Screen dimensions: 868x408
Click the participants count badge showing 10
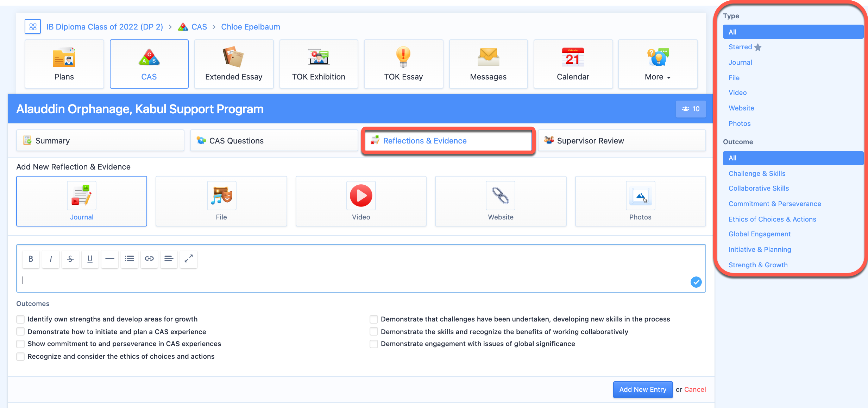tap(691, 109)
